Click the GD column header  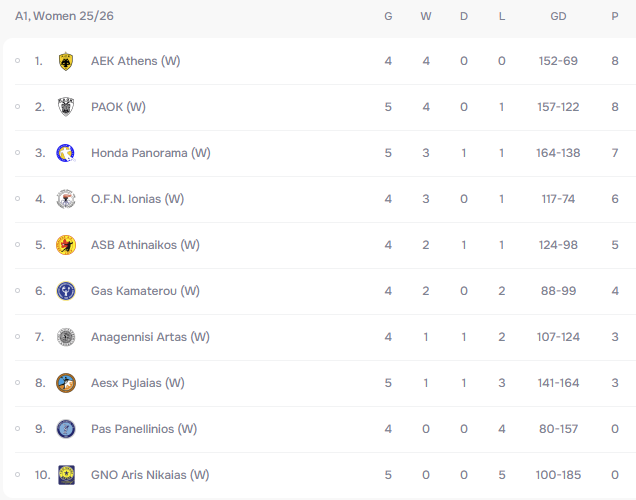point(558,16)
